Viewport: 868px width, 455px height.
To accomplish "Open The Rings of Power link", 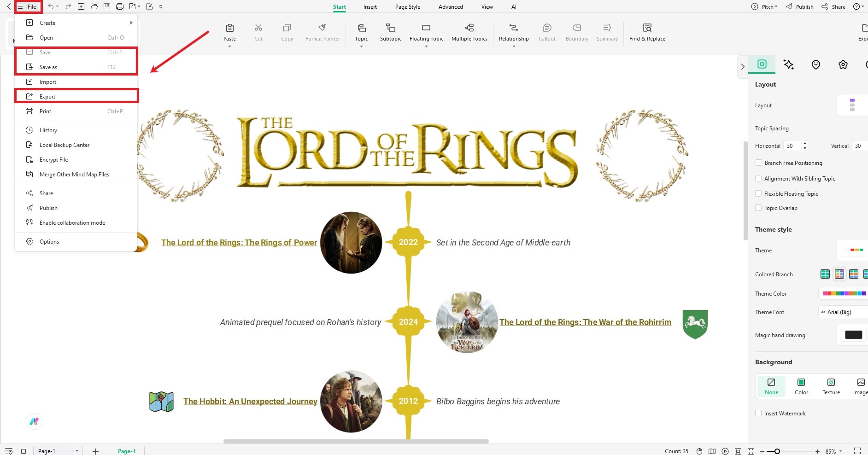I will [239, 242].
